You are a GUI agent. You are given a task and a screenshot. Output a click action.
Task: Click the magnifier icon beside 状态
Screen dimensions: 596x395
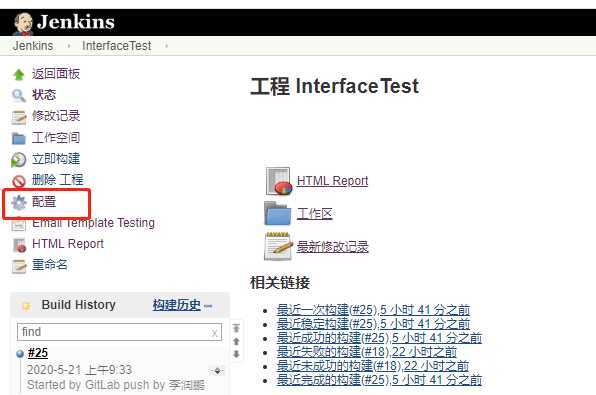19,95
